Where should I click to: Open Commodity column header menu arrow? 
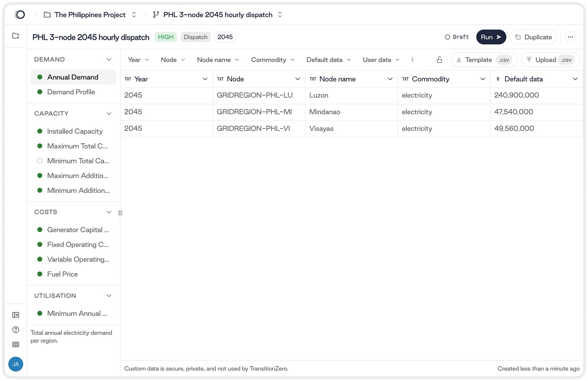483,79
